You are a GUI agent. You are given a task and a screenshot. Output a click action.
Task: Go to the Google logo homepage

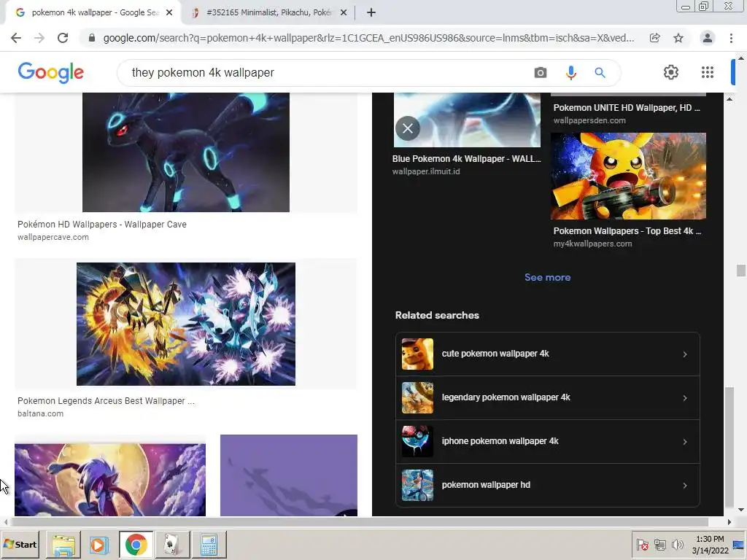[x=50, y=73]
